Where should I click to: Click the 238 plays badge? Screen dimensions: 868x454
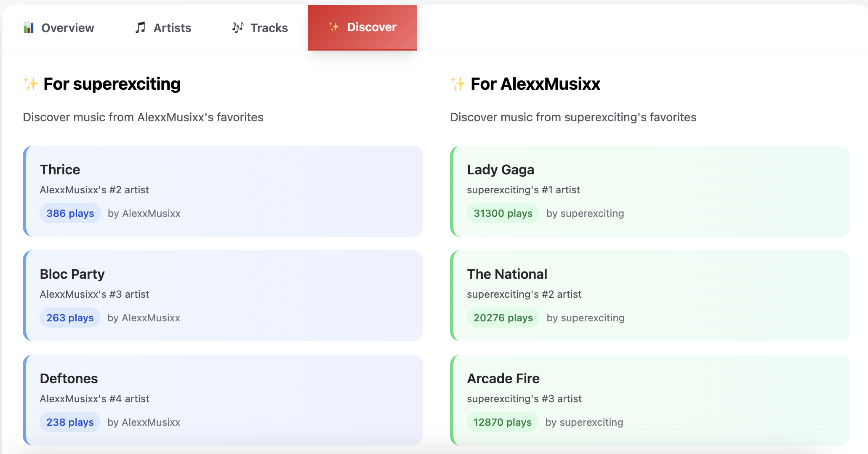[70, 422]
